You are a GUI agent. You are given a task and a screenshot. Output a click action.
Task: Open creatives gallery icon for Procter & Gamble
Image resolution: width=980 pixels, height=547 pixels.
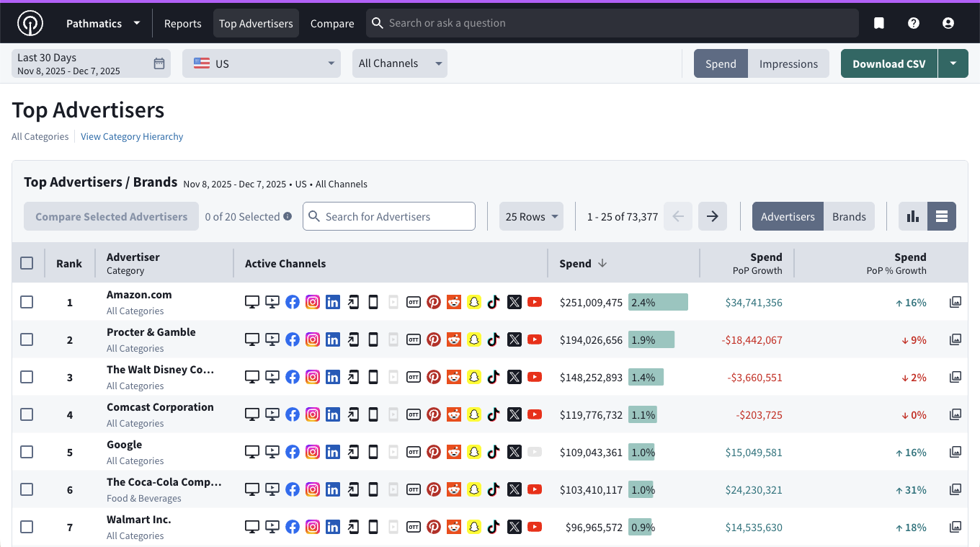tap(955, 339)
